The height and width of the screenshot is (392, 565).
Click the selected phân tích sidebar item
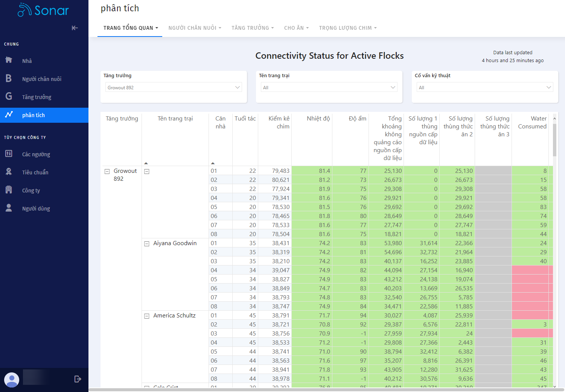point(44,115)
